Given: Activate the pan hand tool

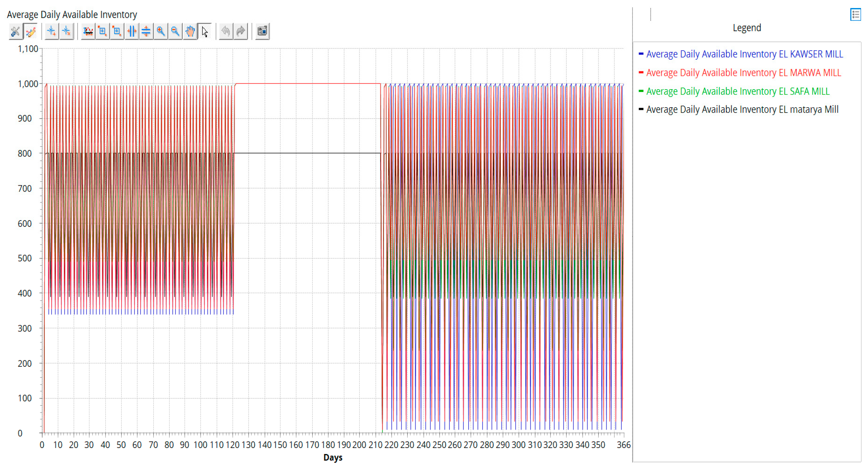Looking at the screenshot, I should (x=190, y=32).
